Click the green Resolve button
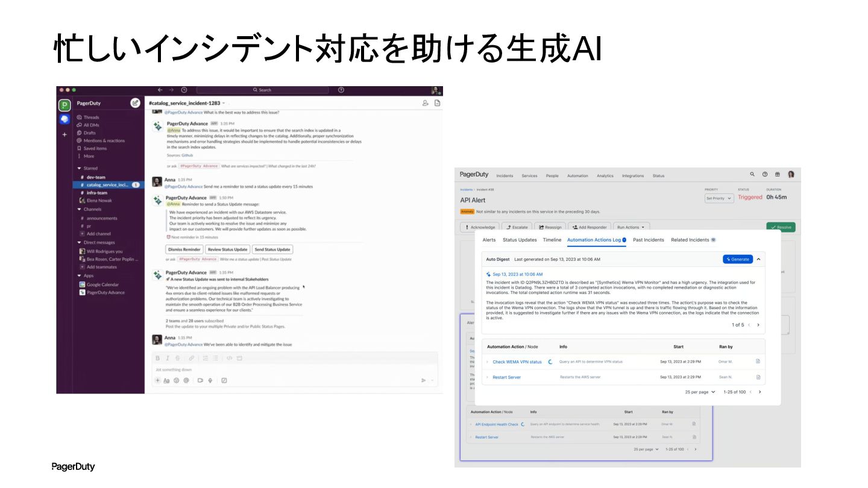 781,227
